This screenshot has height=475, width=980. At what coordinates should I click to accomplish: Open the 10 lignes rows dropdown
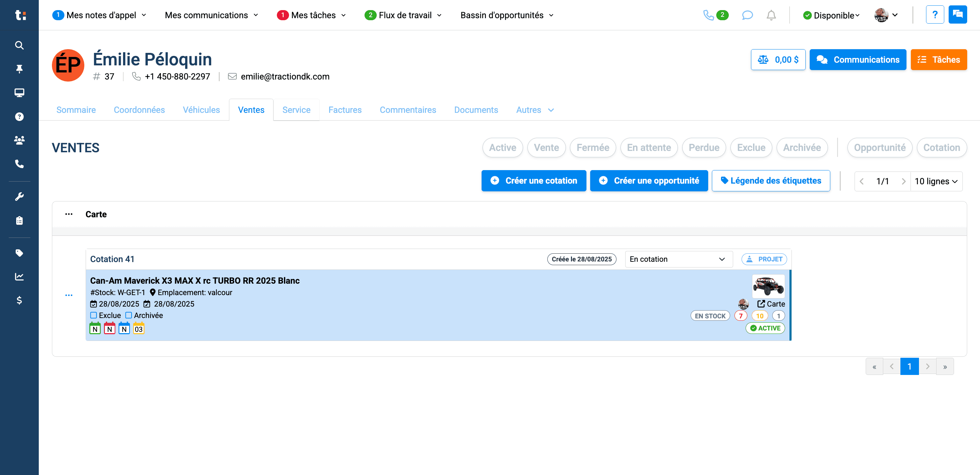pos(936,181)
